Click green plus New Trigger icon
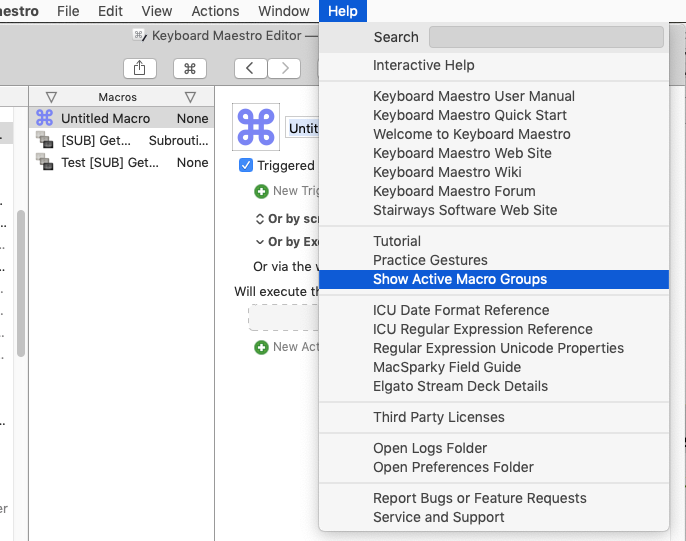The height and width of the screenshot is (541, 686). point(261,191)
